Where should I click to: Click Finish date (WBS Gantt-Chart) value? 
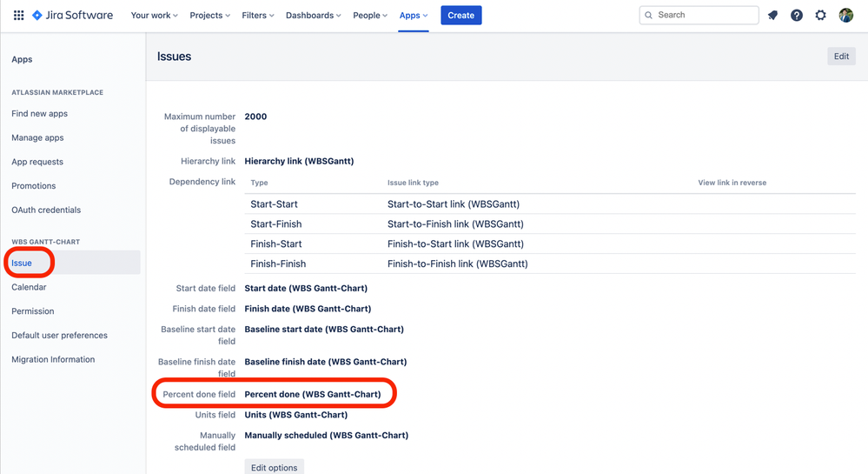pos(308,309)
